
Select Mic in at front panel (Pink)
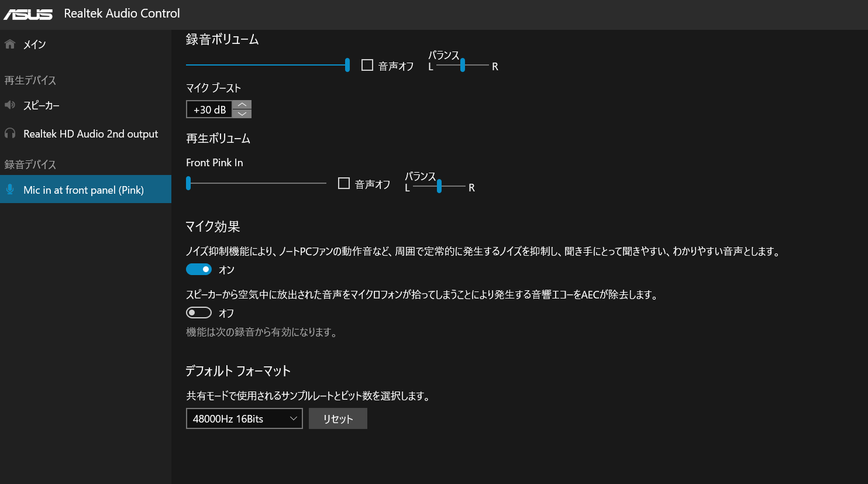(84, 190)
